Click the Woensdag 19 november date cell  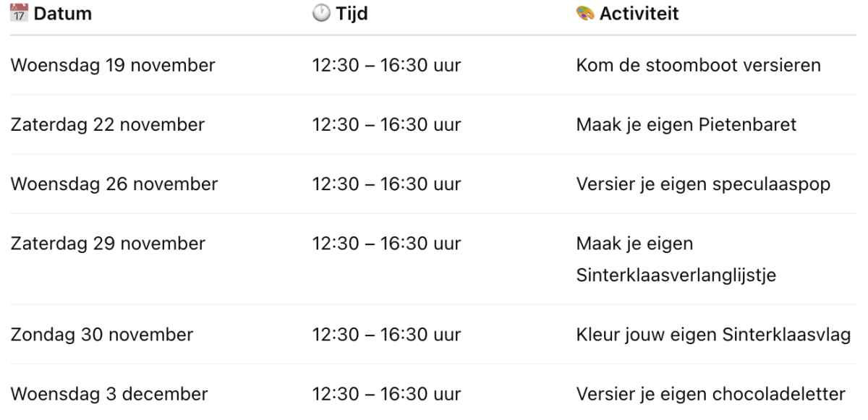coord(112,65)
